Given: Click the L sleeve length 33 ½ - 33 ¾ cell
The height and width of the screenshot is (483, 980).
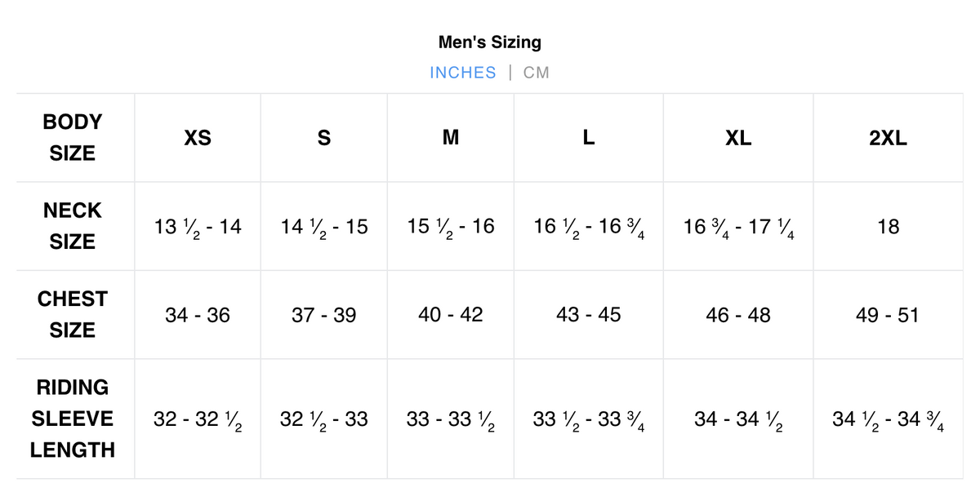Looking at the screenshot, I should 588,419.
